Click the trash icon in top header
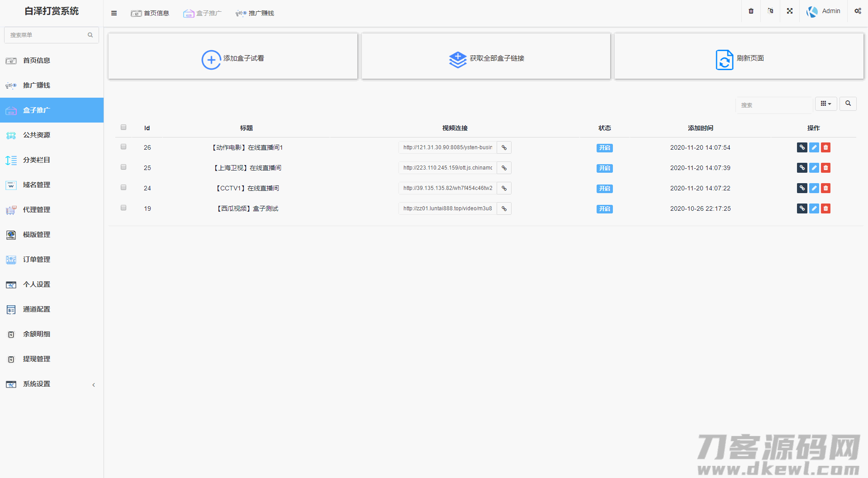The width and height of the screenshot is (868, 478). 751,11
